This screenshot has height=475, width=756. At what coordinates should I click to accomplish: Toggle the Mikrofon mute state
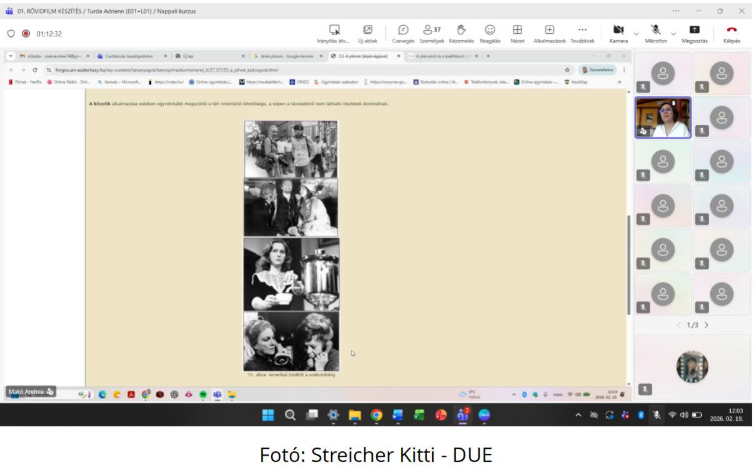pyautogui.click(x=656, y=34)
